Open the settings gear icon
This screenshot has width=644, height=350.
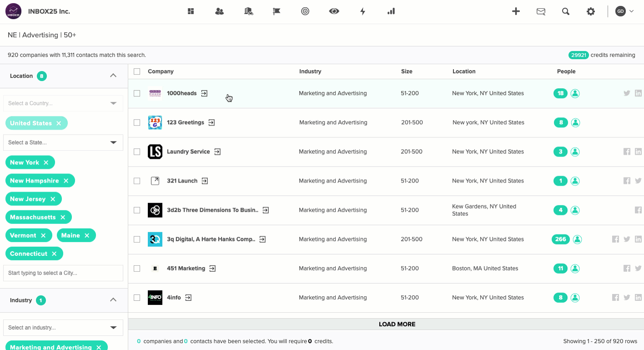(x=590, y=11)
